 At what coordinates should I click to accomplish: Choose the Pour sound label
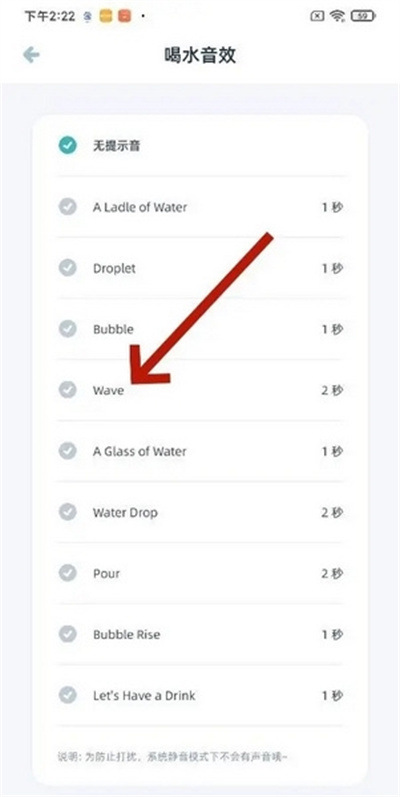(x=106, y=573)
